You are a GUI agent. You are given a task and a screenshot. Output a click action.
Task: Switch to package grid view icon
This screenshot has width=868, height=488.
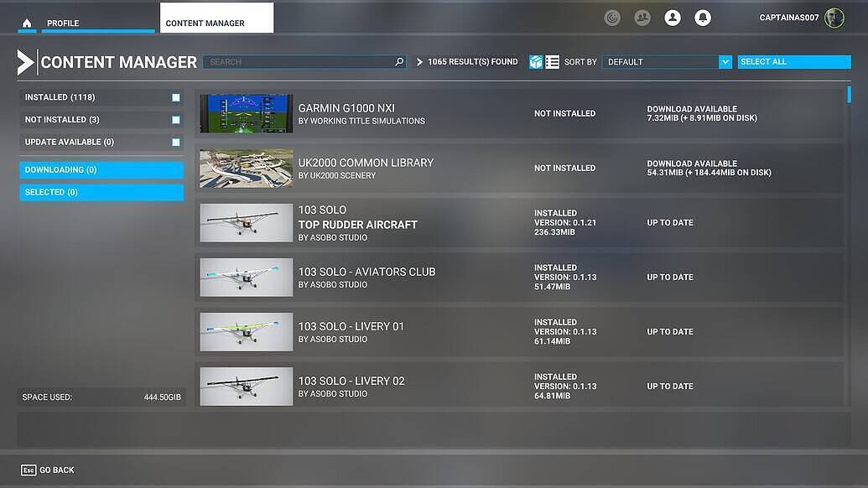(x=536, y=62)
